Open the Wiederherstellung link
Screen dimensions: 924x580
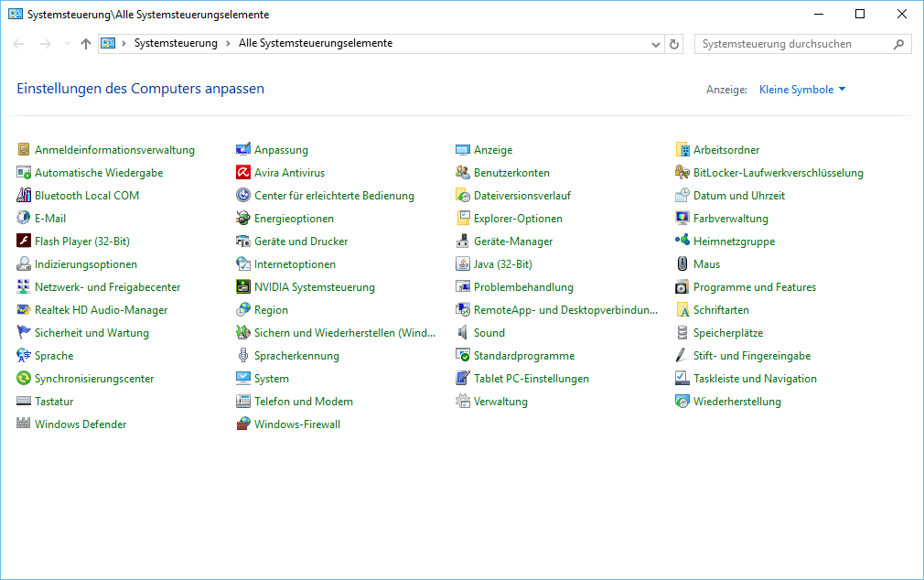click(x=736, y=402)
